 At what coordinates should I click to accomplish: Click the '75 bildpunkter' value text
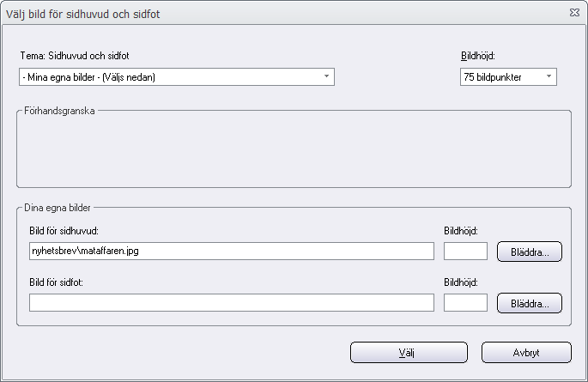click(493, 77)
